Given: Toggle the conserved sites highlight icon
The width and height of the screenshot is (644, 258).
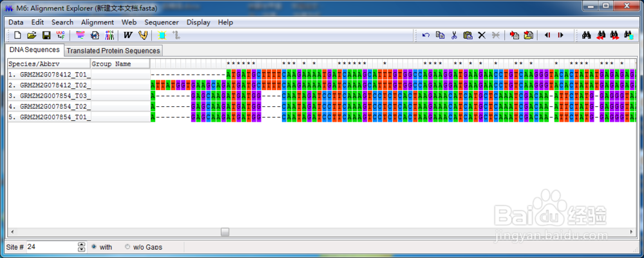Looking at the screenshot, I should [x=162, y=35].
